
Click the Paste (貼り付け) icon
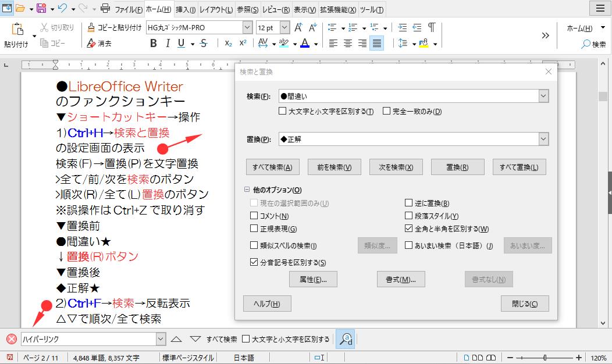coord(17,29)
